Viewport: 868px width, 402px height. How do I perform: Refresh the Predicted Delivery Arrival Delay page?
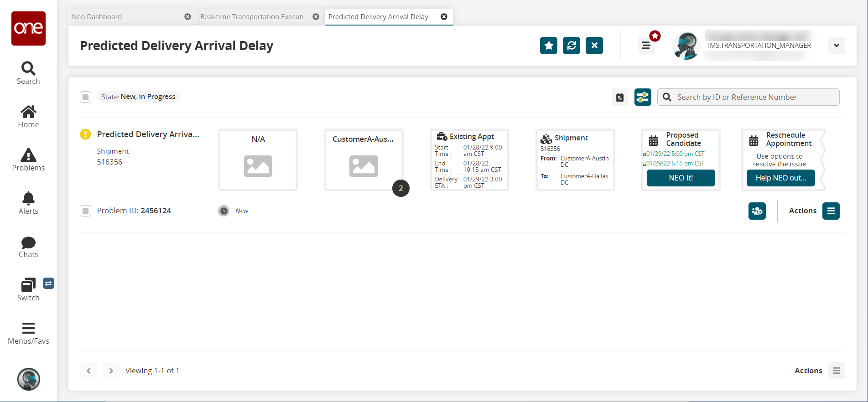[572, 46]
